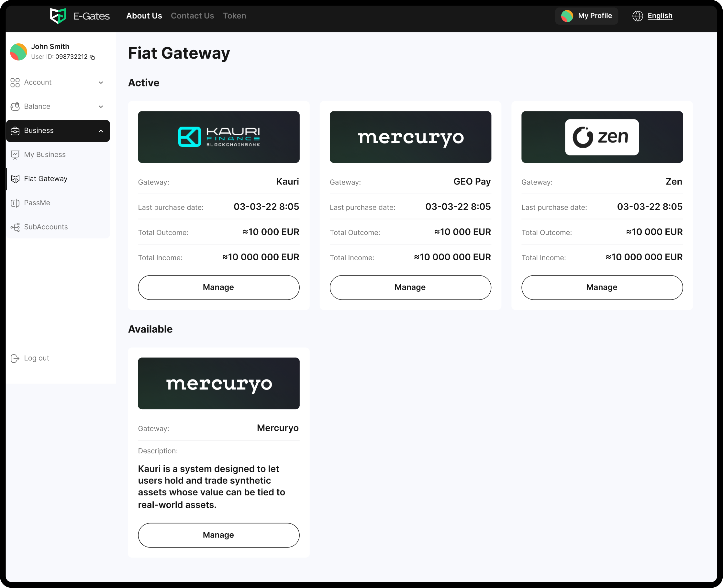Collapse the Business section chevron
This screenshot has width=723, height=588.
click(101, 131)
